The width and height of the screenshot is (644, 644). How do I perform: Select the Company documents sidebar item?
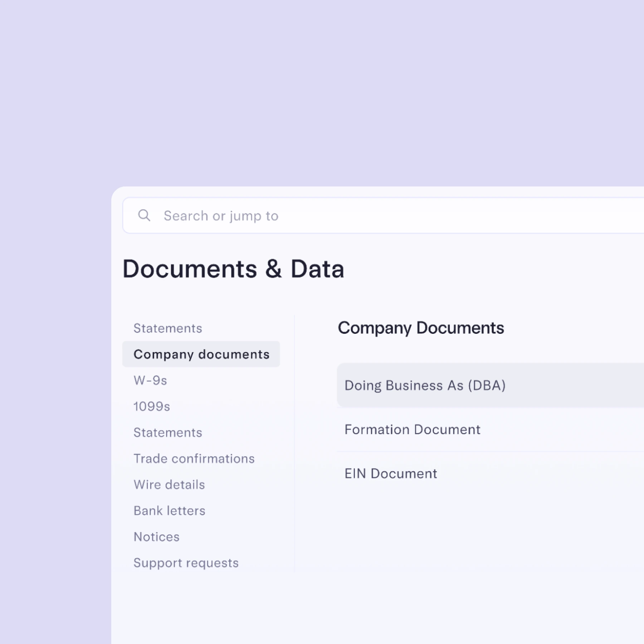[x=201, y=354]
